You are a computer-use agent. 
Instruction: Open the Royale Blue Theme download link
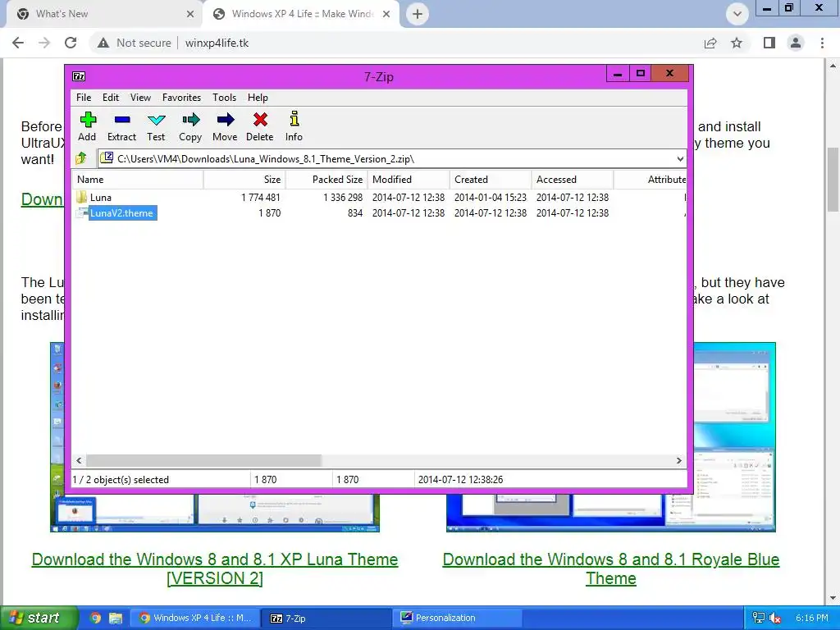pyautogui.click(x=610, y=569)
